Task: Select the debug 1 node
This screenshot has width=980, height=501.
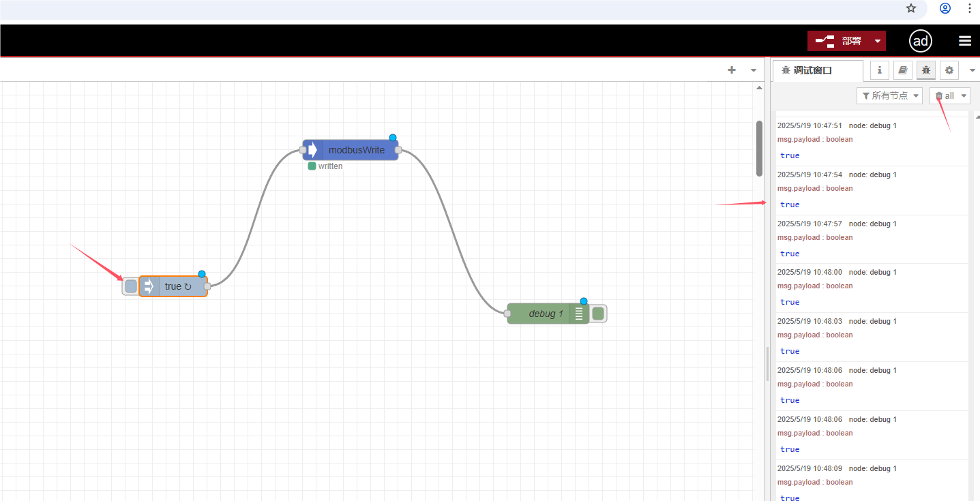Action: [548, 314]
